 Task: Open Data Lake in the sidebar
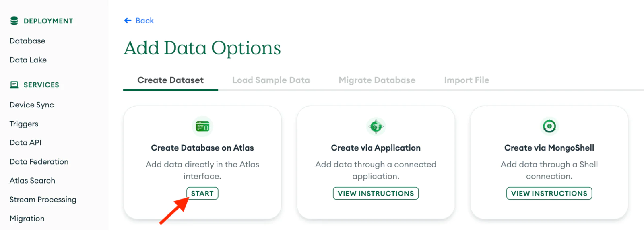click(28, 60)
